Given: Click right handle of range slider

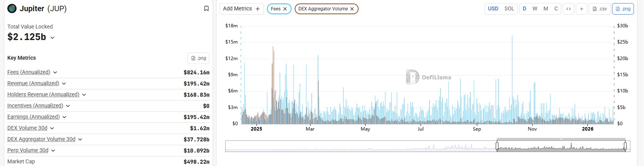Looking at the screenshot, I should 625,146.
